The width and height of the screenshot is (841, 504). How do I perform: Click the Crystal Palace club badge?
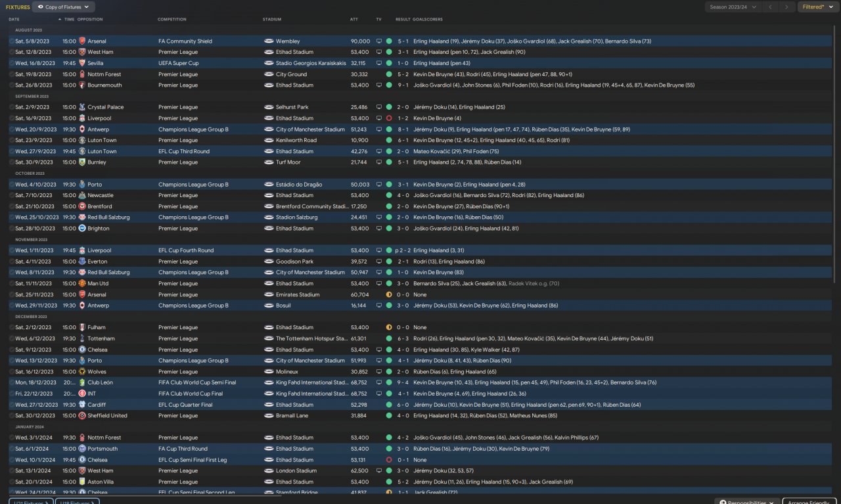click(82, 107)
